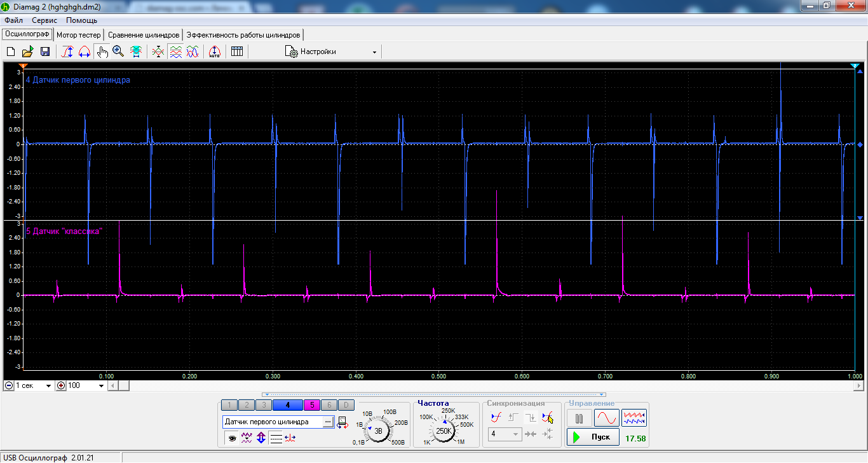Open the Эффективность работы цилиндров tab
This screenshot has height=463, width=868.
click(243, 34)
